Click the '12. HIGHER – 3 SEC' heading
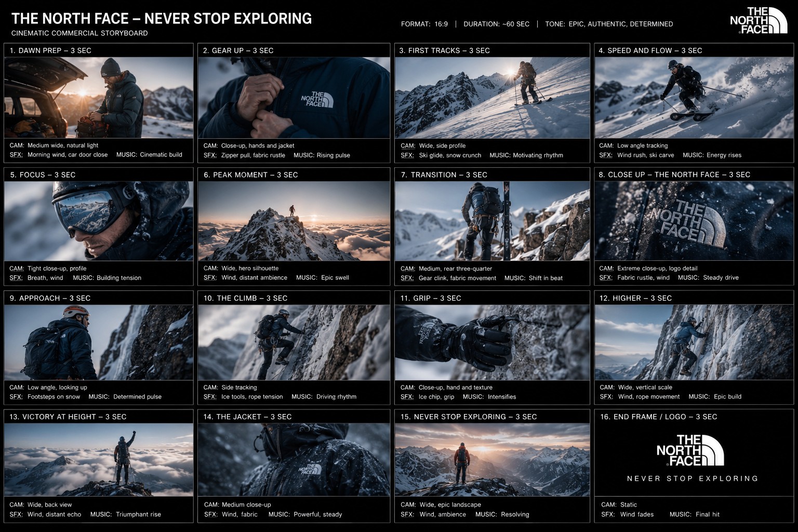The image size is (798, 532). coord(636,298)
